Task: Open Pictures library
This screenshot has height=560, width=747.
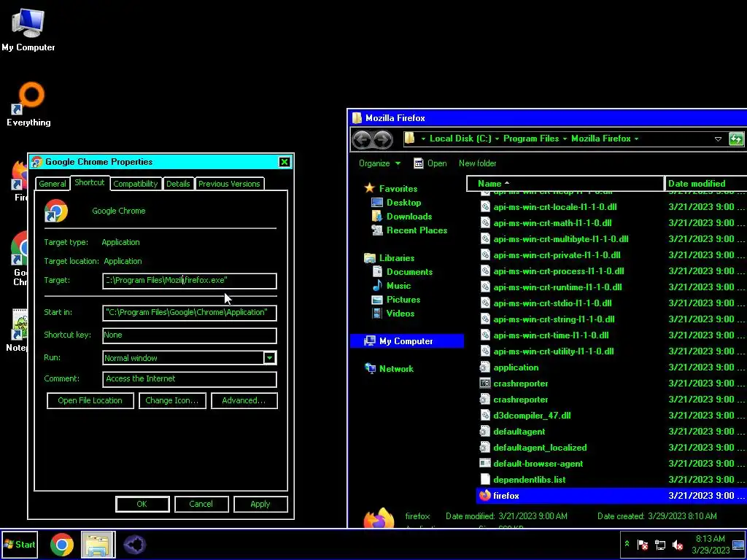Action: click(403, 300)
